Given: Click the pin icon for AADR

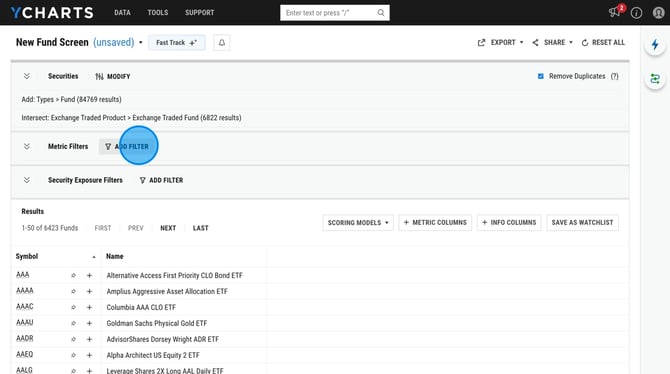Looking at the screenshot, I should [73, 339].
